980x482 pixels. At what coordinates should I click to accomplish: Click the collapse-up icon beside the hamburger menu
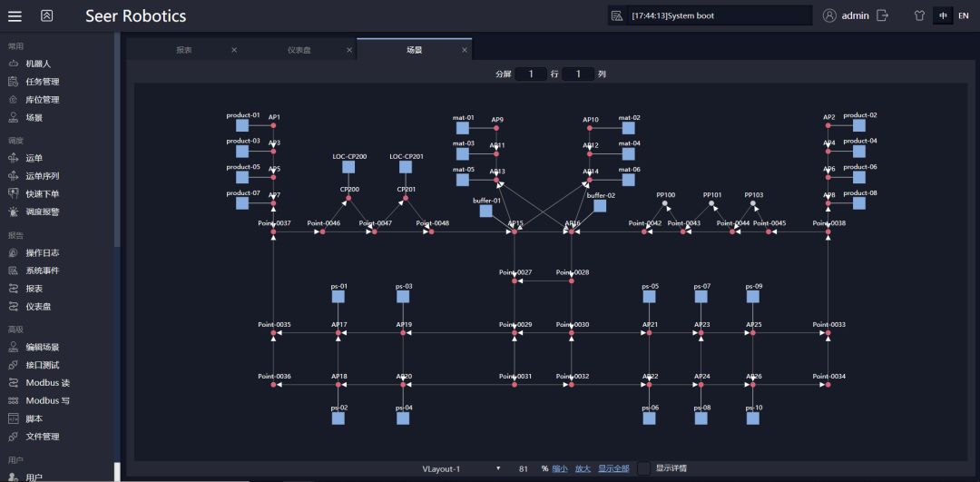pyautogui.click(x=47, y=15)
